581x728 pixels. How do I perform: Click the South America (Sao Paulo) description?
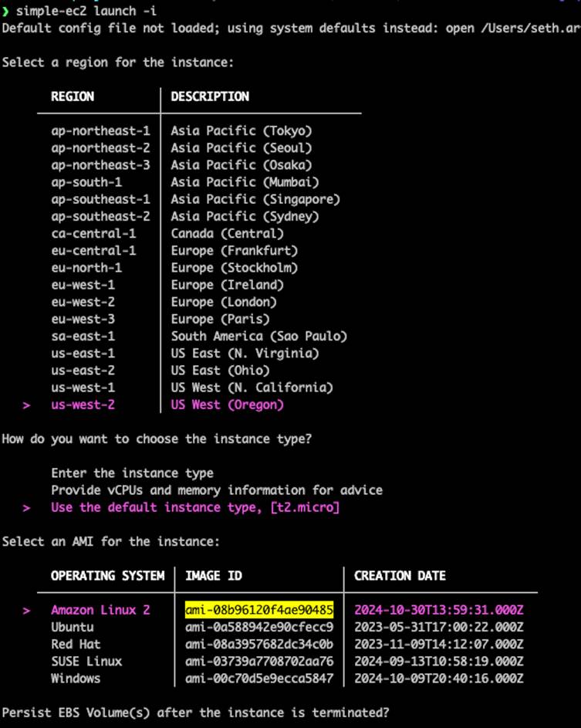[259, 337]
